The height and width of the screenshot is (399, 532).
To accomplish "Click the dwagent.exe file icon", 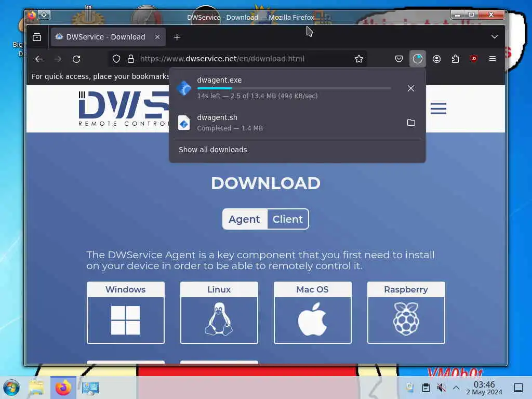I will (x=184, y=88).
